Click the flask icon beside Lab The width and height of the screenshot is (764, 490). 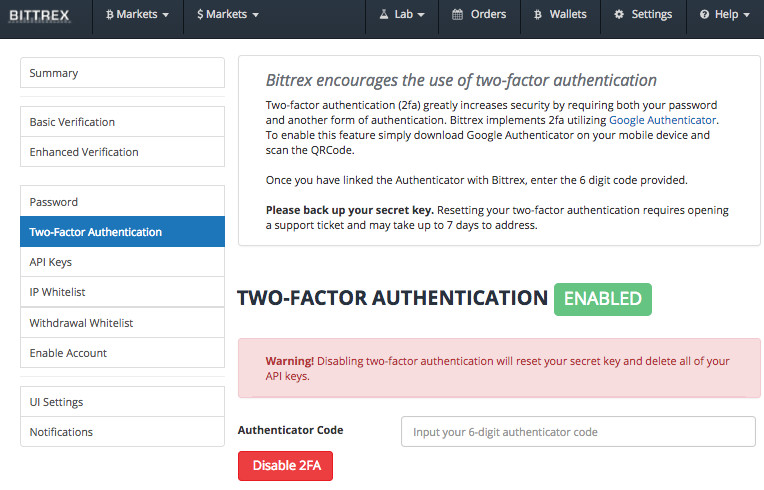pyautogui.click(x=384, y=15)
